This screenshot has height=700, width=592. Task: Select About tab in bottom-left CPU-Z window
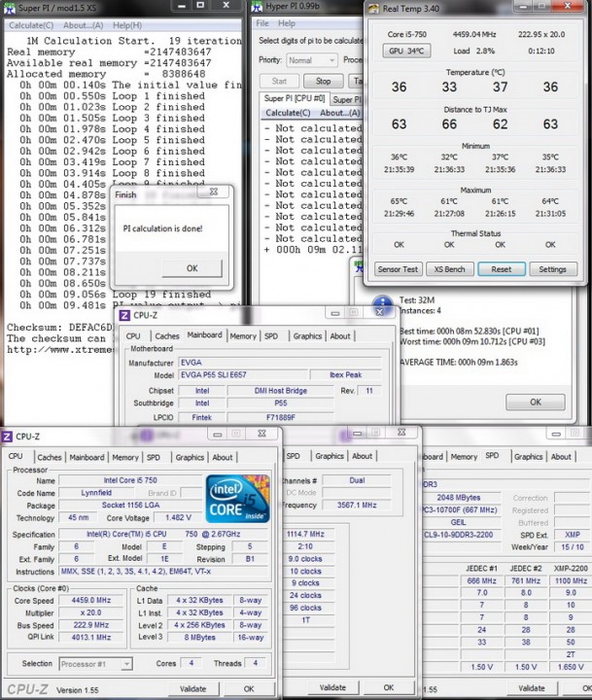pyautogui.click(x=223, y=457)
